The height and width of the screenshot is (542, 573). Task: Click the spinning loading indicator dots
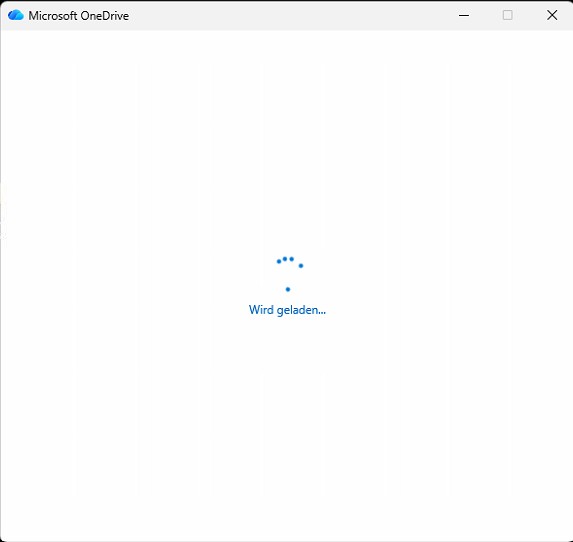click(289, 274)
